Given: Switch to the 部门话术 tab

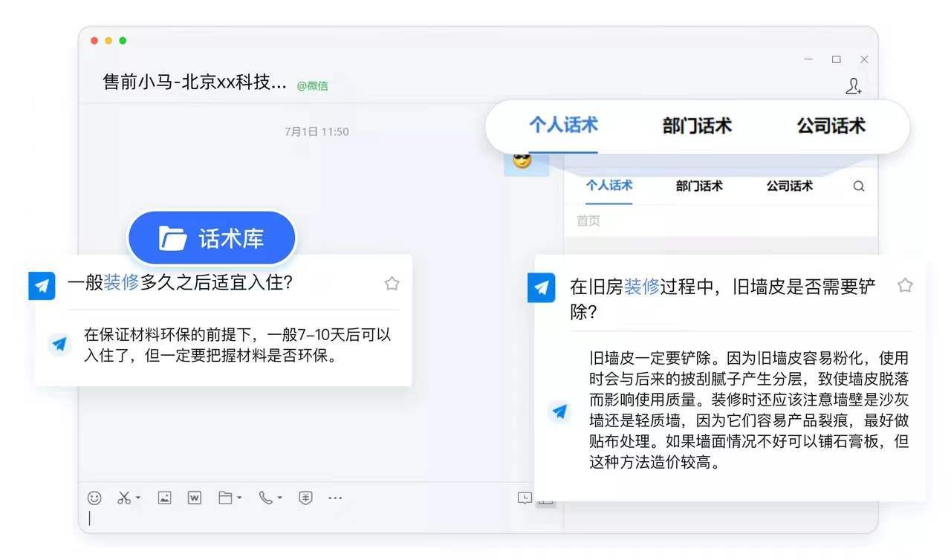Looking at the screenshot, I should point(697,126).
